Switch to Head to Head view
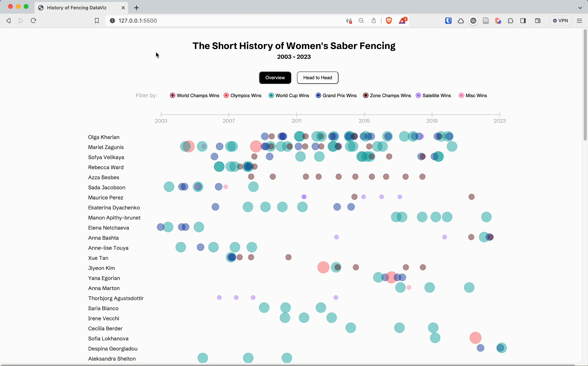The height and width of the screenshot is (366, 588). click(318, 78)
